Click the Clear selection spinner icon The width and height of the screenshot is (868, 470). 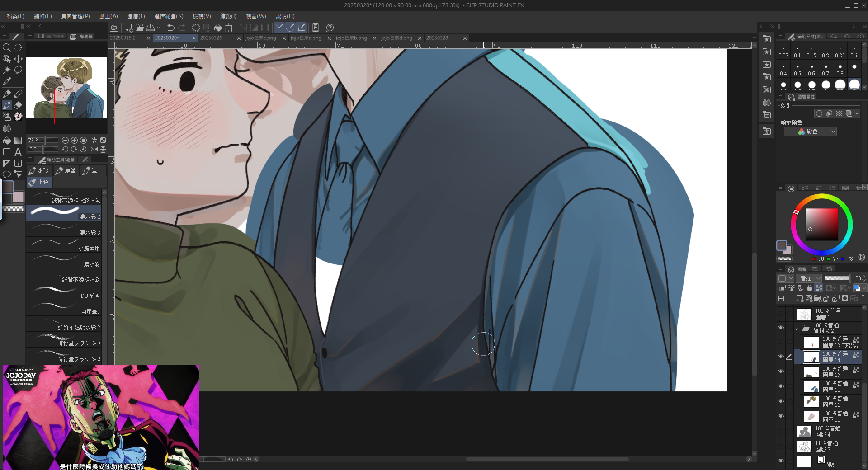[196, 28]
